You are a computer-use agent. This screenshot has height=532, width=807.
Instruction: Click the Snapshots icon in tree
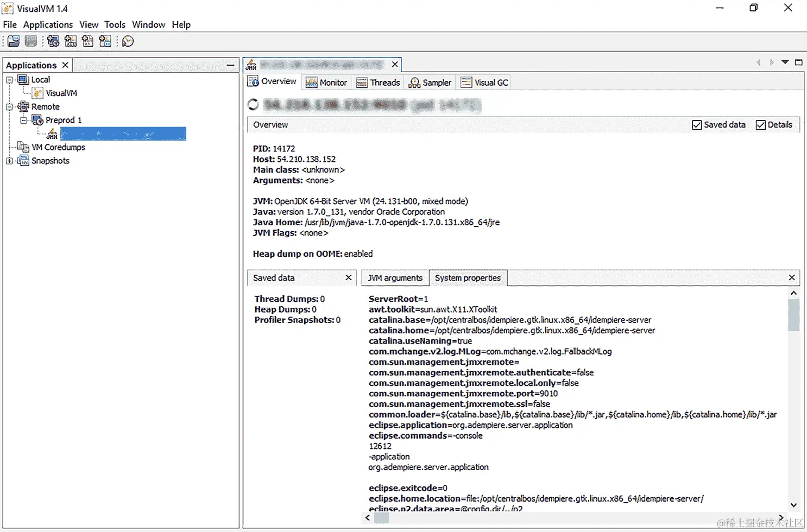[23, 161]
